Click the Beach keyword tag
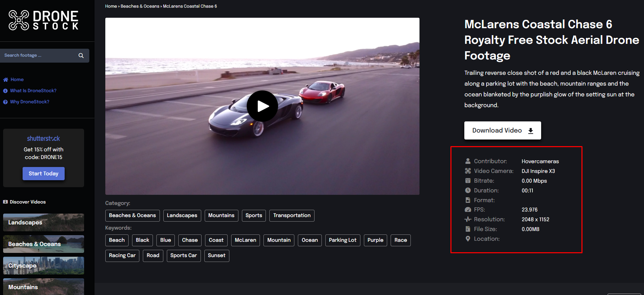The image size is (644, 295). [117, 240]
